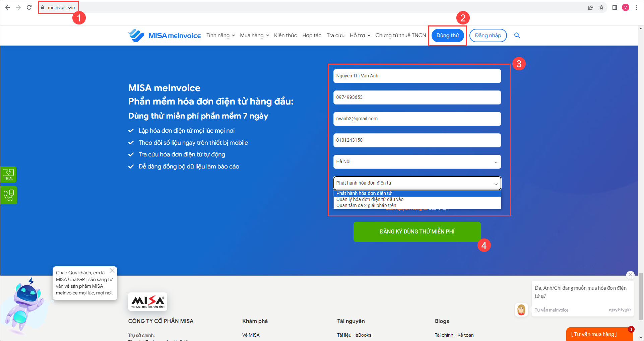The image size is (644, 341).
Task: Close the MISA ChatGPT greeting bubble
Action: coord(112,271)
